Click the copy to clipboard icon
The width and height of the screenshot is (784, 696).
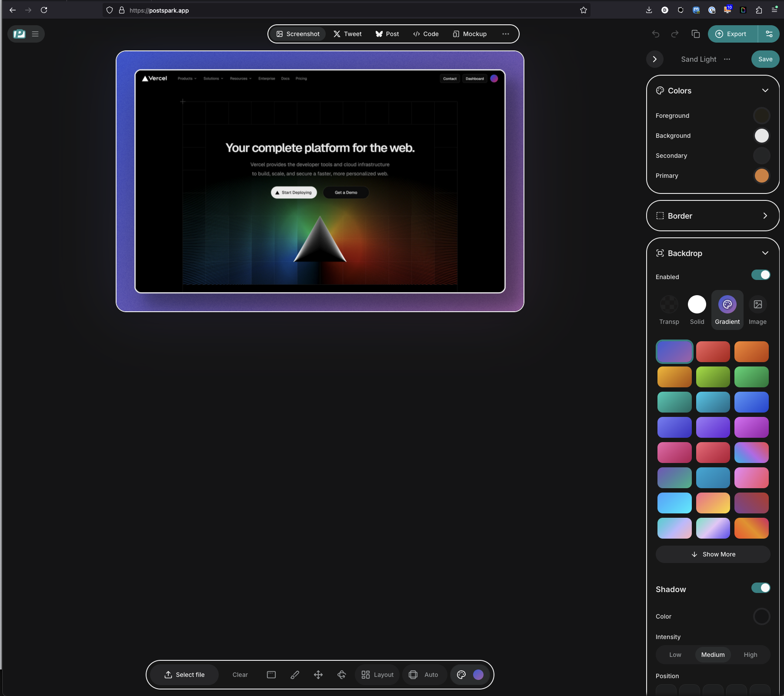696,34
